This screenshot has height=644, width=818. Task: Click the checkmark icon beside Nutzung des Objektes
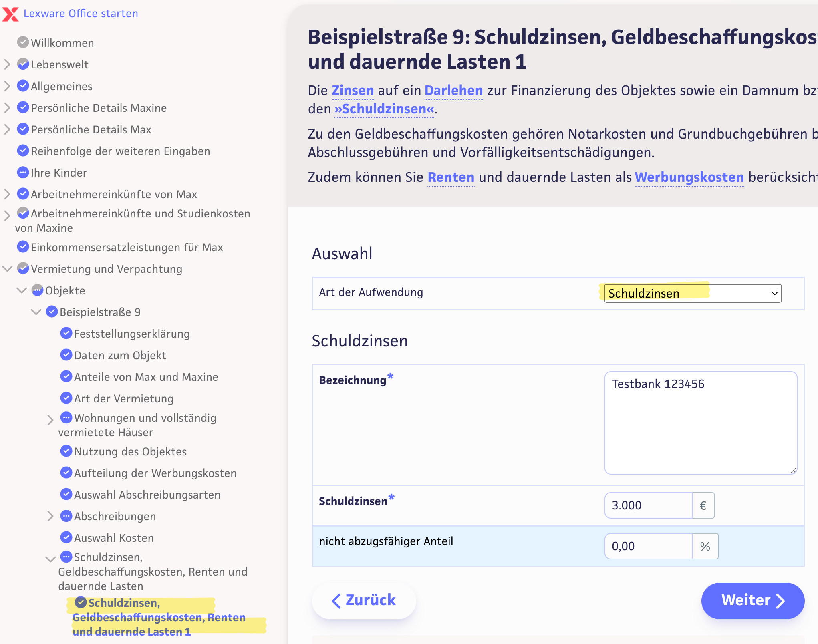[66, 451]
